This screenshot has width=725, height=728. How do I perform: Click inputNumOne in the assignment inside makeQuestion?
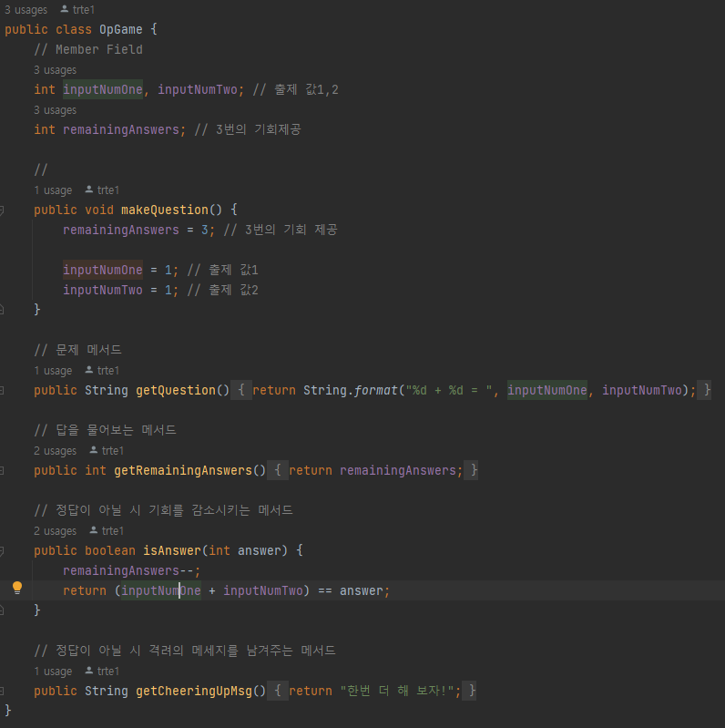[103, 270]
